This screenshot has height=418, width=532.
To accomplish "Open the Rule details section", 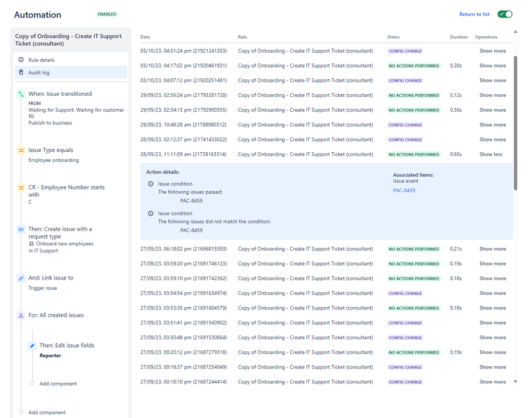I will [71, 60].
